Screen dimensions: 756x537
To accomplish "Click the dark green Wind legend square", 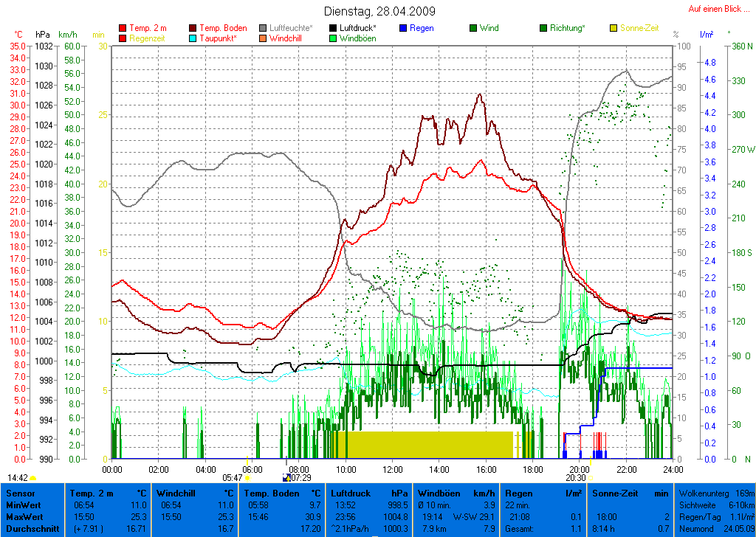I will pyautogui.click(x=473, y=28).
